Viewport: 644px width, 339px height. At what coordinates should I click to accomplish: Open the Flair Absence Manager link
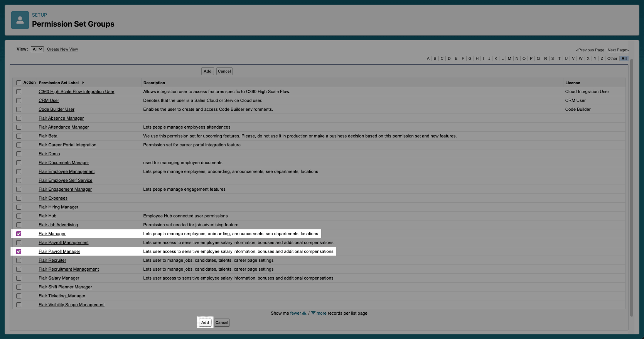coord(61,118)
